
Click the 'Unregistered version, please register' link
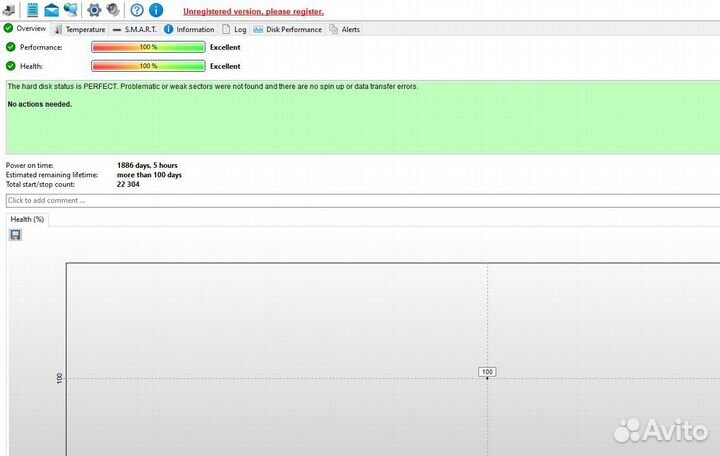[x=253, y=11]
